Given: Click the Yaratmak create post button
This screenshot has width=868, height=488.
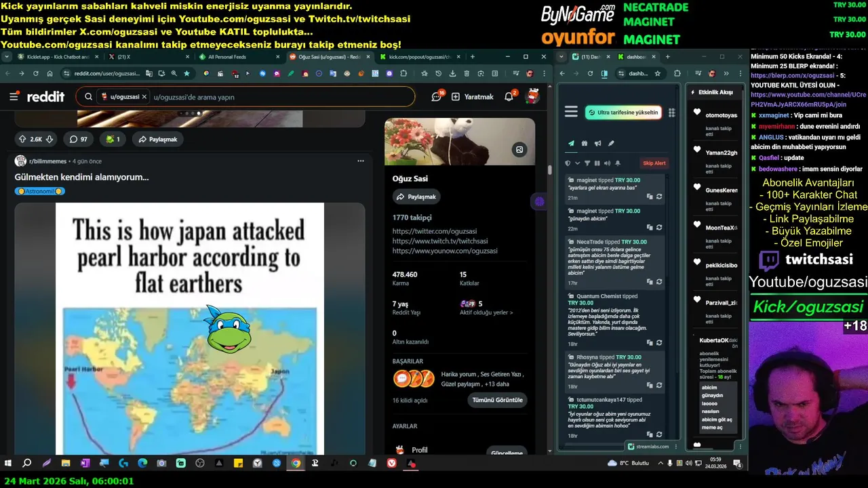Looking at the screenshot, I should coord(473,97).
